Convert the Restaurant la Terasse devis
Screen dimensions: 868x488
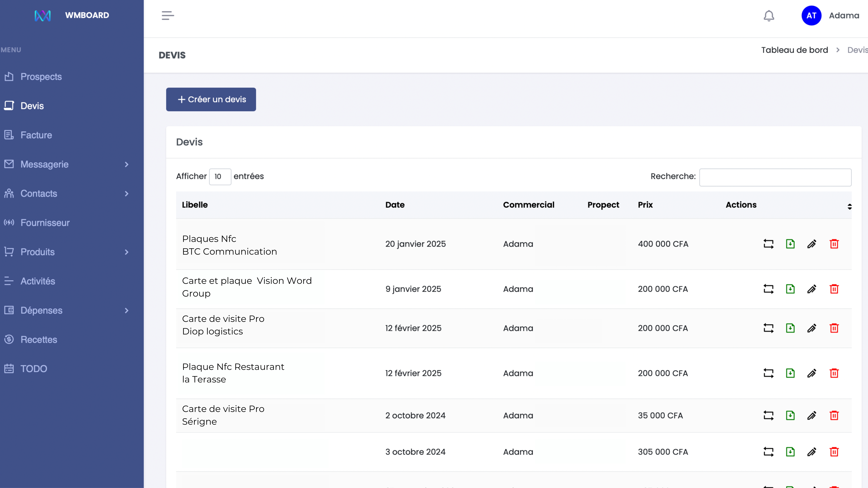[x=768, y=373]
